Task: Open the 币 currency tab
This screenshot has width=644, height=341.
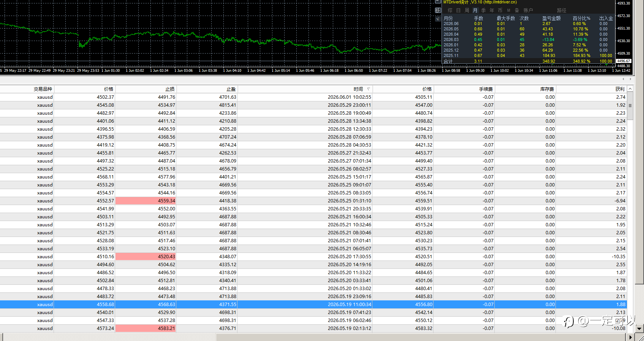Action: click(x=500, y=11)
